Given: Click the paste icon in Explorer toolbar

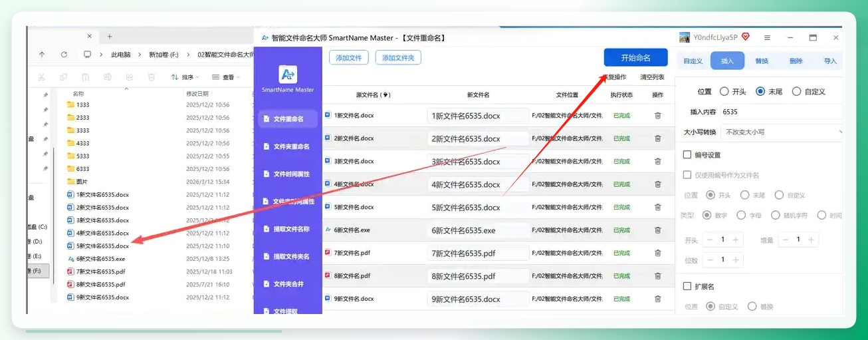Looking at the screenshot, I should [85, 77].
